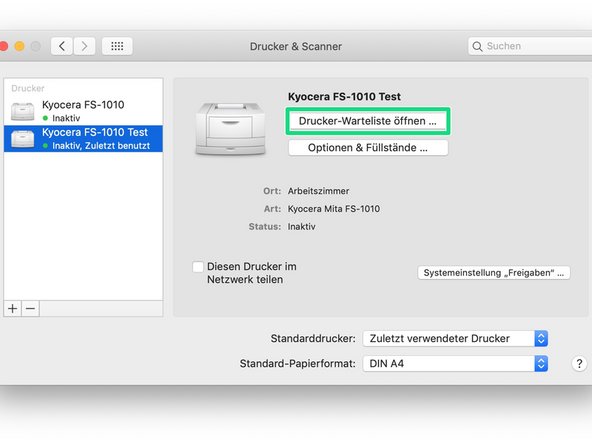The width and height of the screenshot is (592, 444).
Task: Open Drucker-Warteliste öffnen button
Action: point(368,121)
